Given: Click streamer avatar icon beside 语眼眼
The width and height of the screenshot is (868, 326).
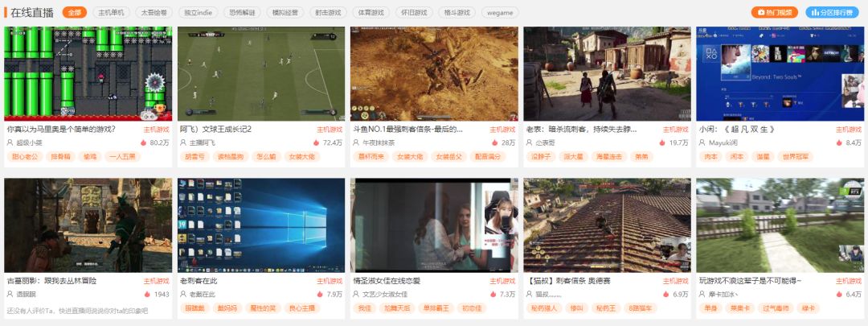Looking at the screenshot, I should pyautogui.click(x=10, y=295).
